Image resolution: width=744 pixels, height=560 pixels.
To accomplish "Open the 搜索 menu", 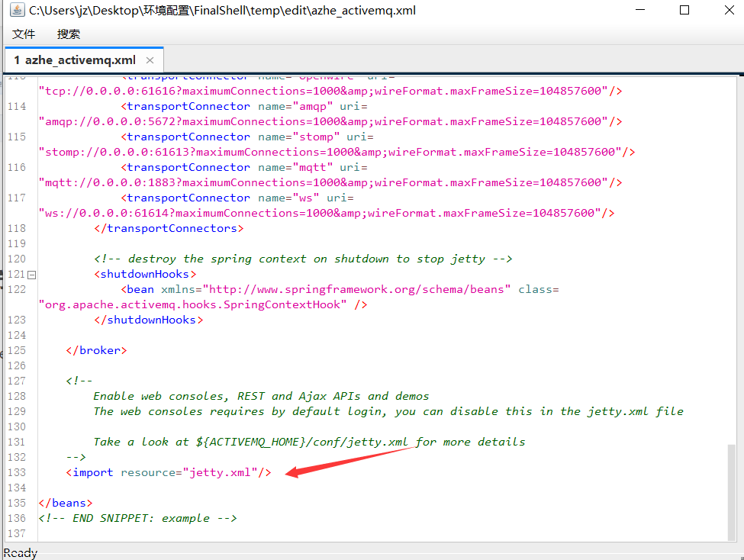I will pyautogui.click(x=67, y=34).
